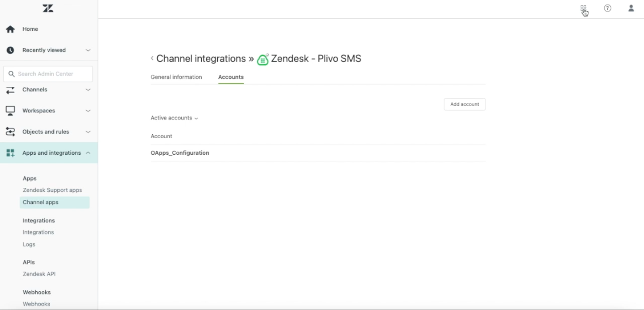The image size is (644, 310).
Task: Open the Zendesk products grid icon
Action: coord(583,8)
